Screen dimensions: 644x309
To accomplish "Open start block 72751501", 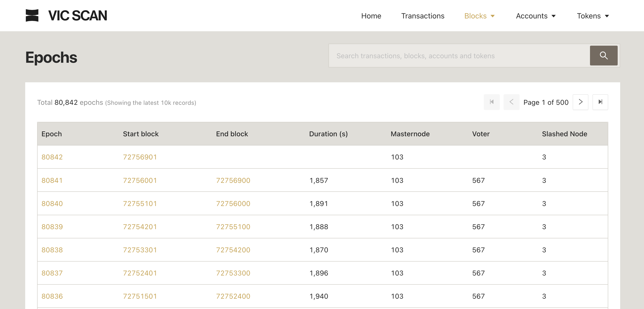I will point(140,296).
